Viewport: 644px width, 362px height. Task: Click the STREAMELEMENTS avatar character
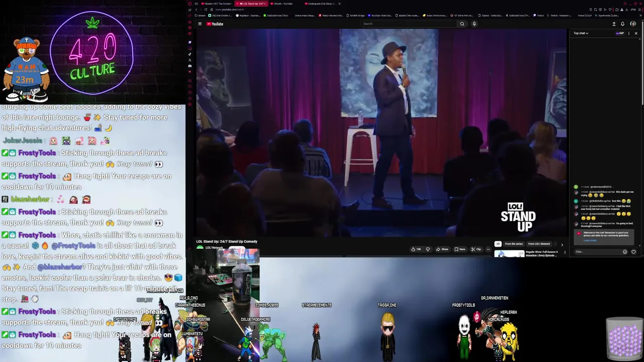(x=316, y=341)
